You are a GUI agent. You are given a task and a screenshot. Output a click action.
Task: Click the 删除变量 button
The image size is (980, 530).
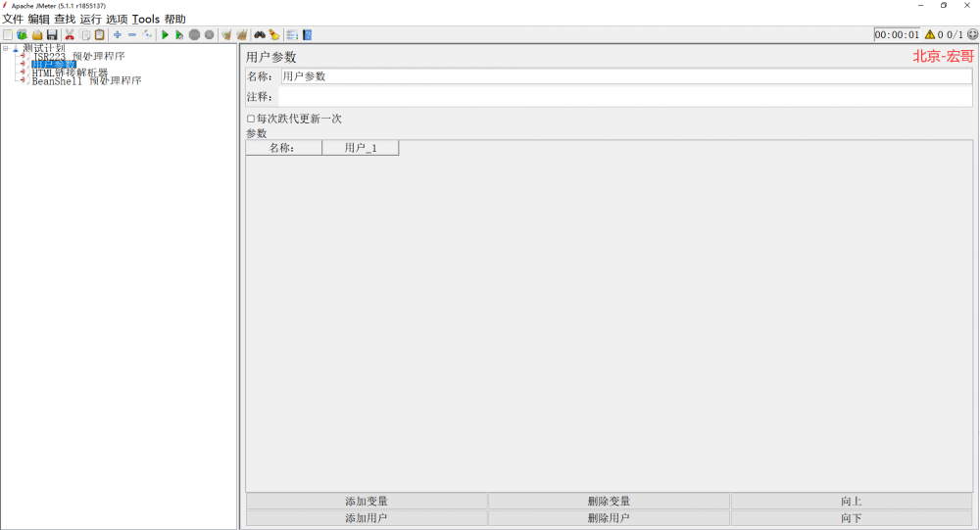coord(609,502)
